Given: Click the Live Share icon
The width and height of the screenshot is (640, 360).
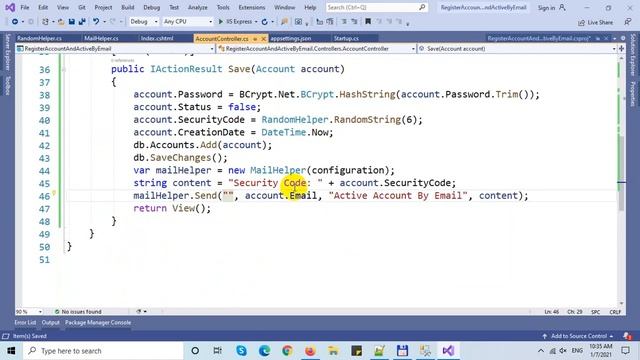Looking at the screenshot, I should (581, 23).
